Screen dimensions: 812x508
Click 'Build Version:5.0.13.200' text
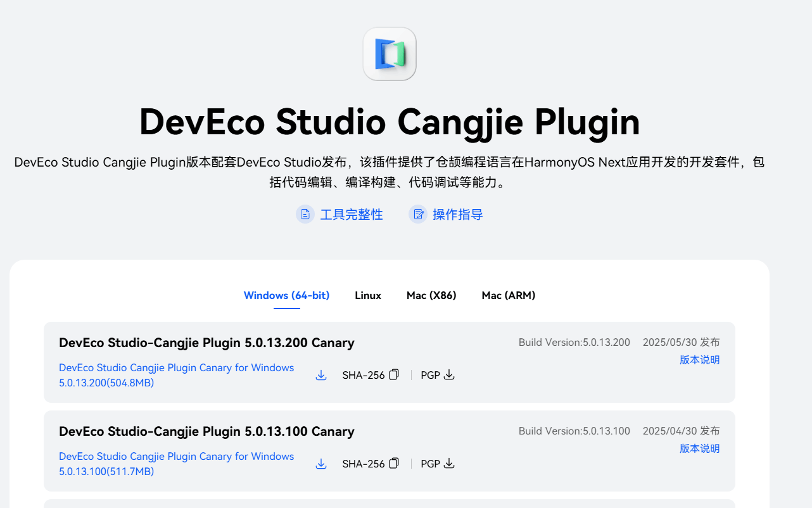pos(574,342)
